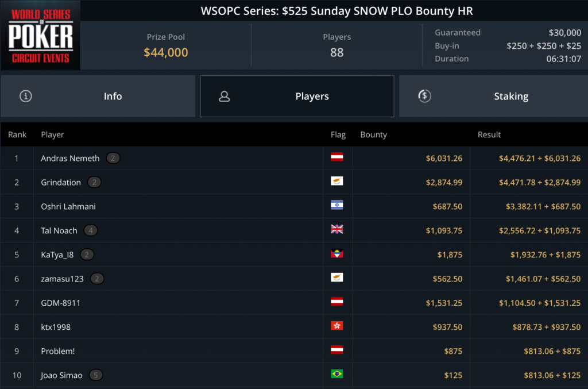Click the Israel flag beside Oshri Lahmani

[x=337, y=206]
